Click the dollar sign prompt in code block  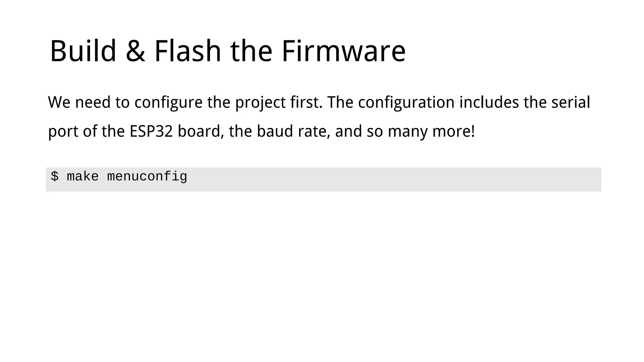(x=54, y=176)
